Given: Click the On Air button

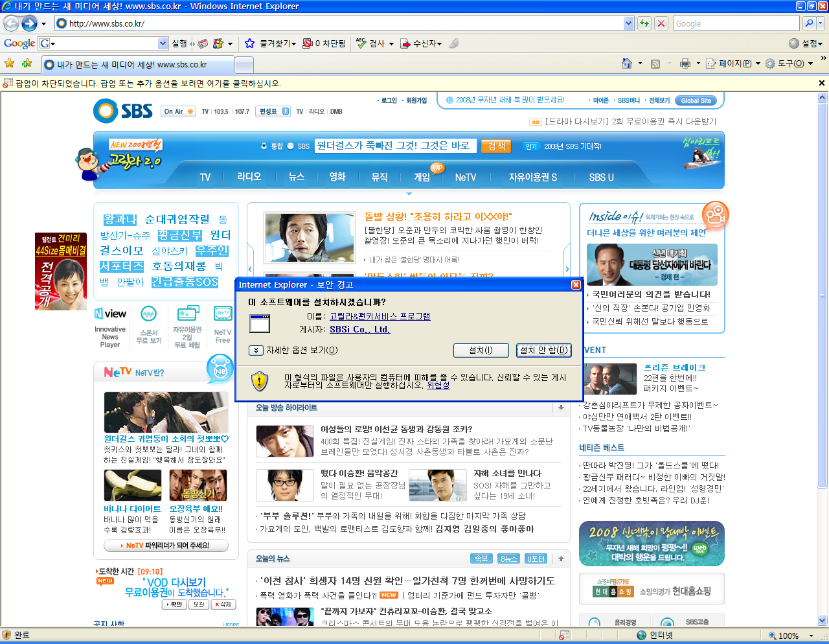Looking at the screenshot, I should click(178, 111).
